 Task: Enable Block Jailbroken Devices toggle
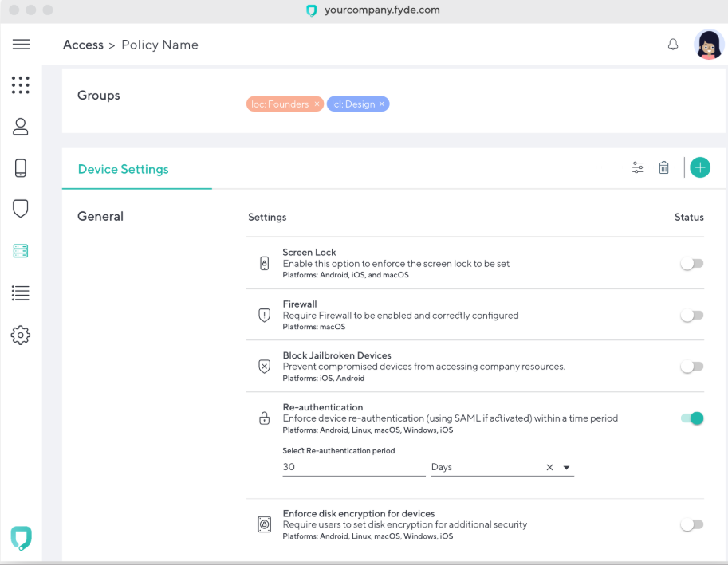[x=691, y=367]
